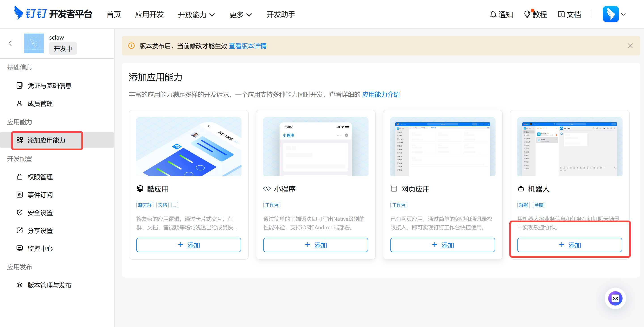Go back with the left arrow
644x327 pixels.
10,43
